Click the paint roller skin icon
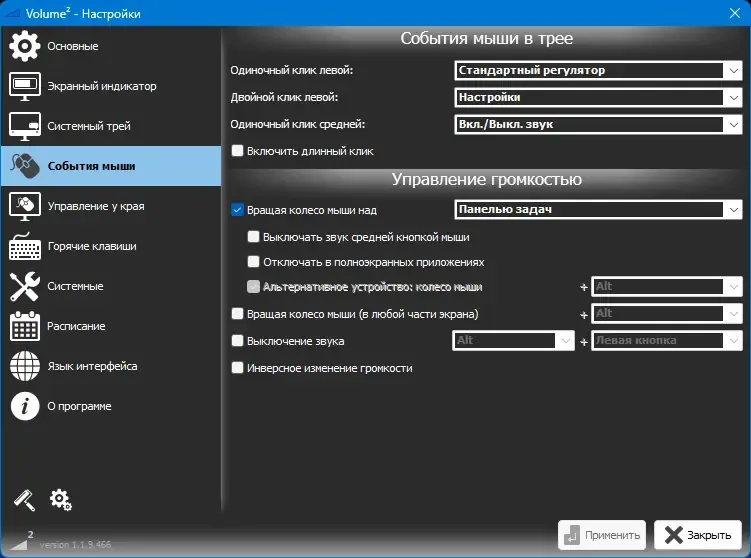The width and height of the screenshot is (751, 558). pos(24,500)
